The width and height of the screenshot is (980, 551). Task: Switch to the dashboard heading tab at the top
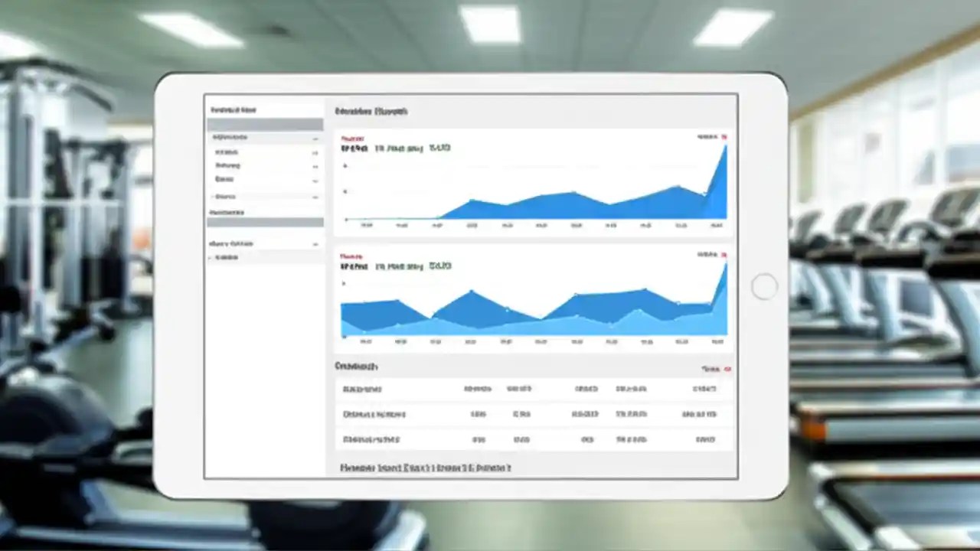coord(373,111)
